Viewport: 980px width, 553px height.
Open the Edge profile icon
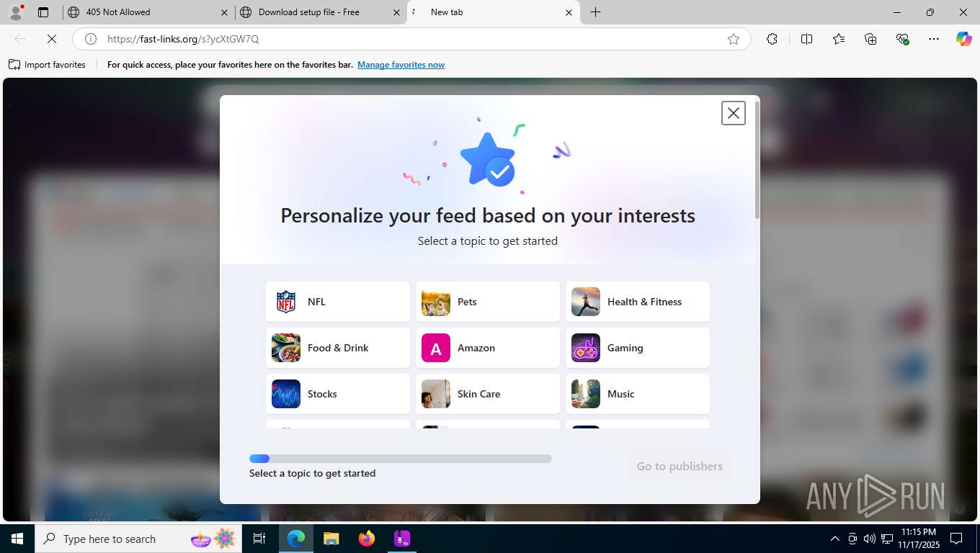coord(16,12)
